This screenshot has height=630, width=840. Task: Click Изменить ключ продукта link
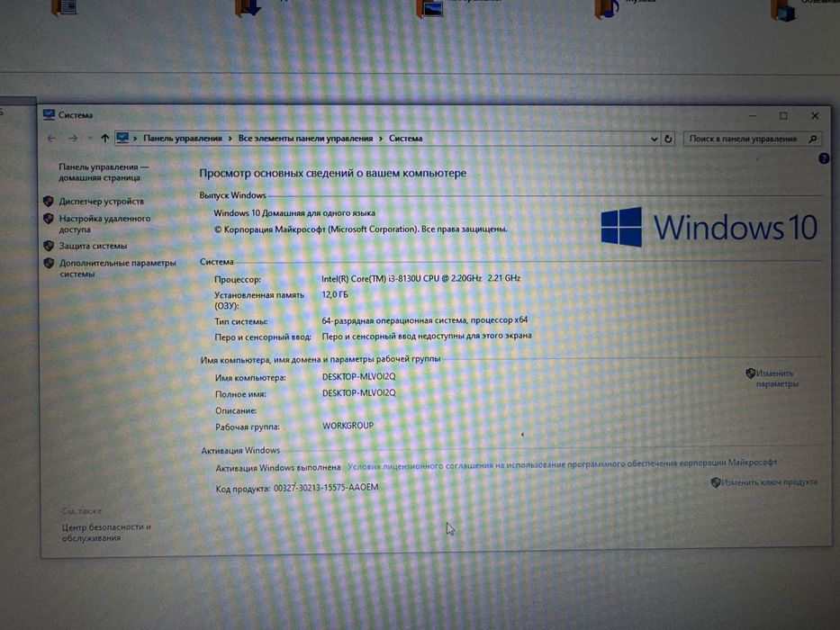point(769,482)
